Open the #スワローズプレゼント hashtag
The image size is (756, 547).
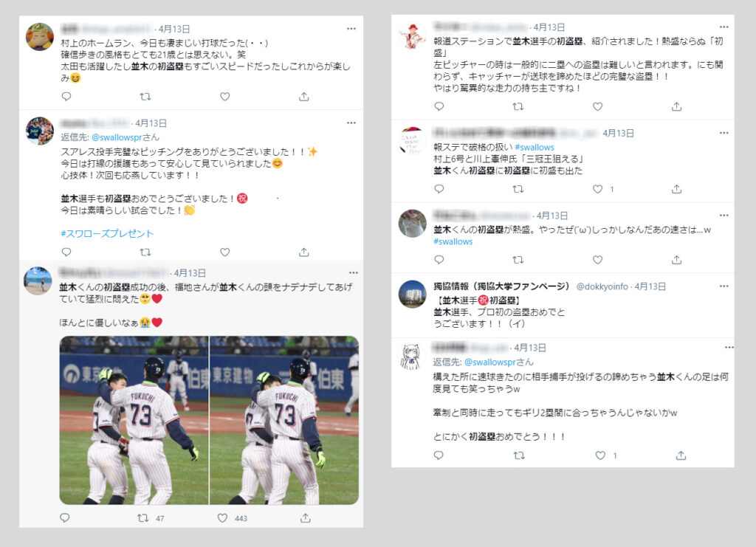pyautogui.click(x=107, y=234)
